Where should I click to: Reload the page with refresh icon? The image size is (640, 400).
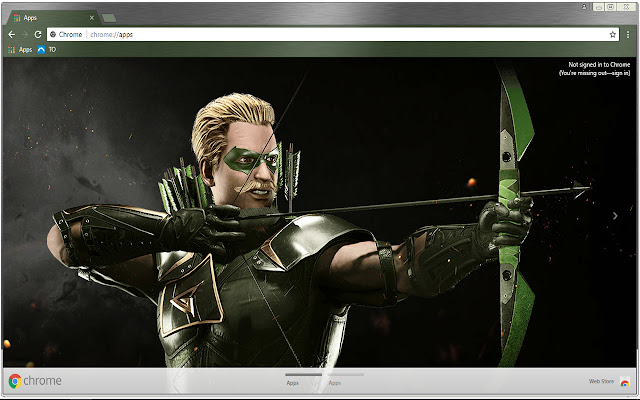tap(38, 35)
